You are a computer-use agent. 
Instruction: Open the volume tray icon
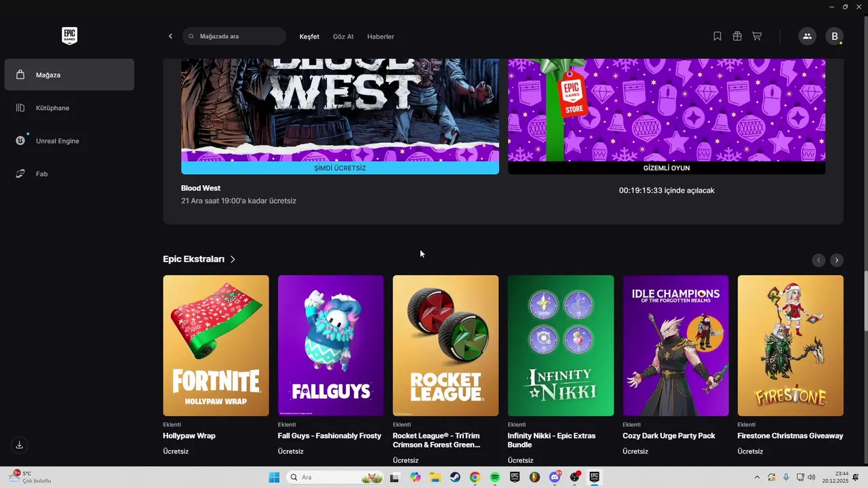click(x=811, y=477)
